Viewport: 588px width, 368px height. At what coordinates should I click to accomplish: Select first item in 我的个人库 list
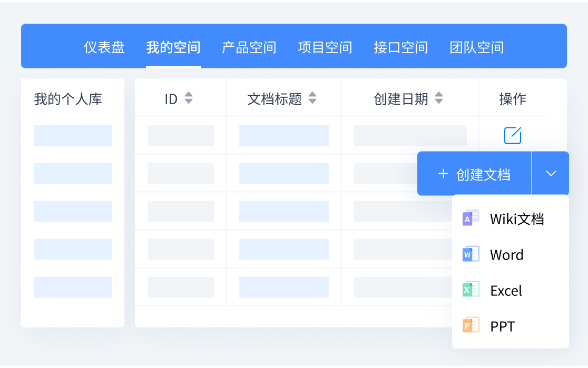73,135
